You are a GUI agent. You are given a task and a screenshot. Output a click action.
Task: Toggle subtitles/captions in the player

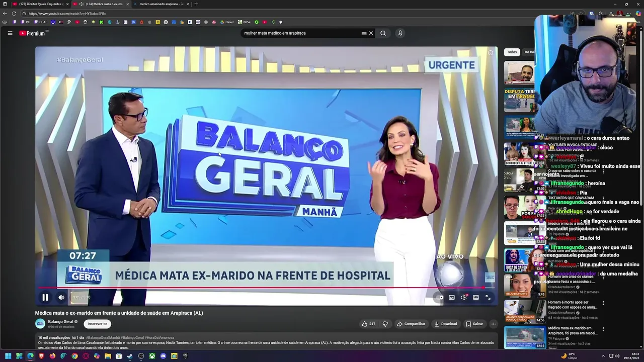452,297
